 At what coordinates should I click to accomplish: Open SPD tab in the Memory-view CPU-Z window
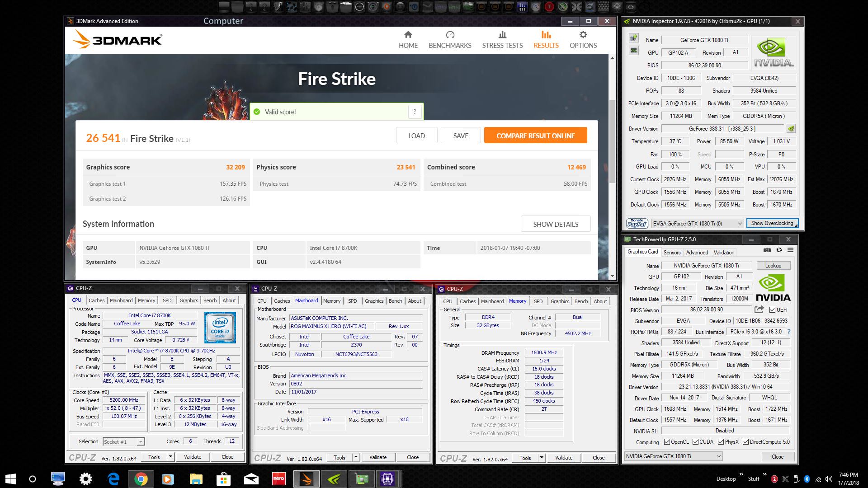pos(538,301)
